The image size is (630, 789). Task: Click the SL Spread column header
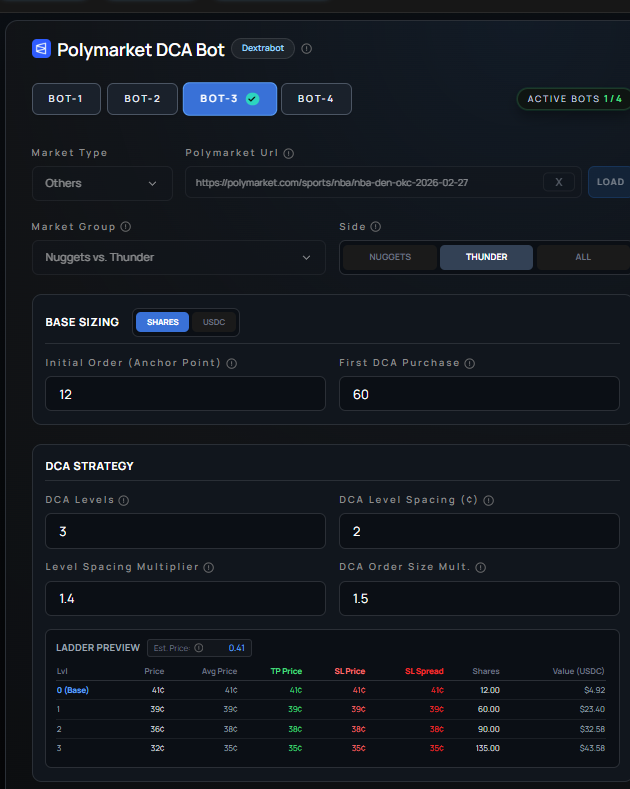pos(424,671)
